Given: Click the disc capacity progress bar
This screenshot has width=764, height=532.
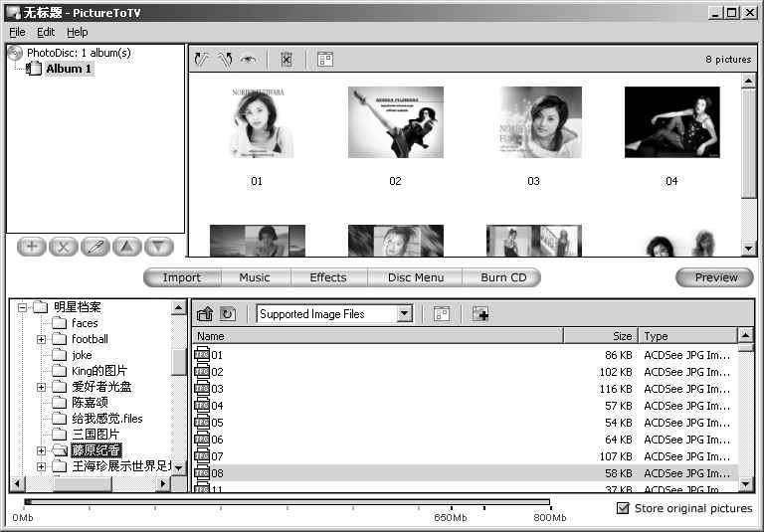Looking at the screenshot, I should pyautogui.click(x=287, y=502).
